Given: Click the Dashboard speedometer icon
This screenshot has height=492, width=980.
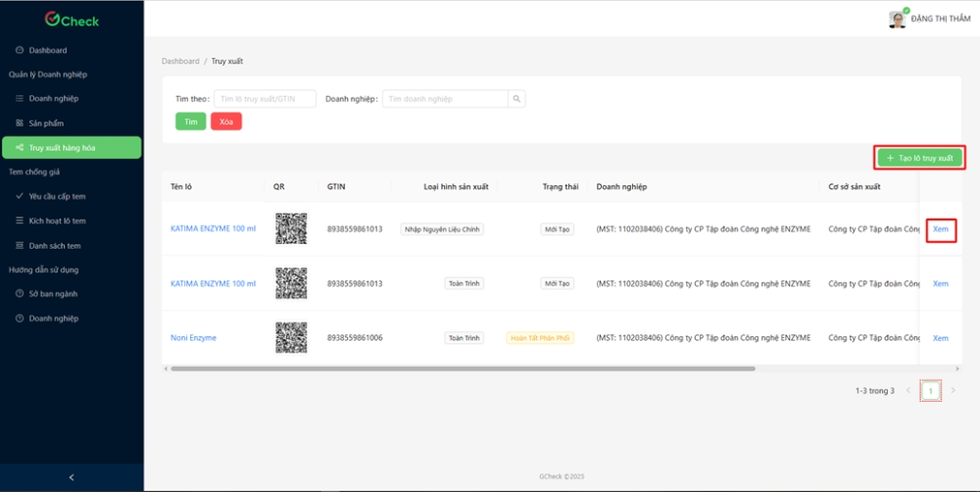Looking at the screenshot, I should coord(20,50).
